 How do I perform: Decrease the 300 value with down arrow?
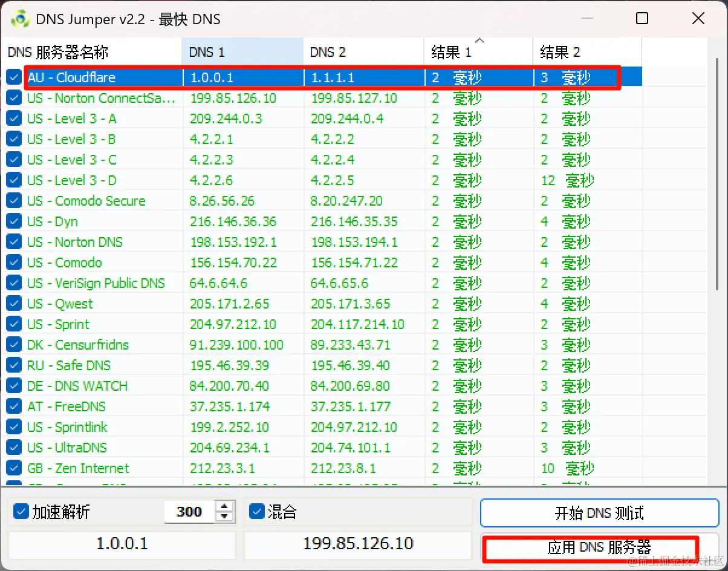(225, 517)
